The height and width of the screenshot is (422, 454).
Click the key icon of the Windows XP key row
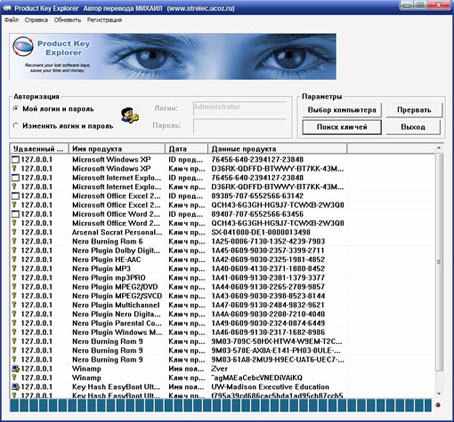(14, 169)
